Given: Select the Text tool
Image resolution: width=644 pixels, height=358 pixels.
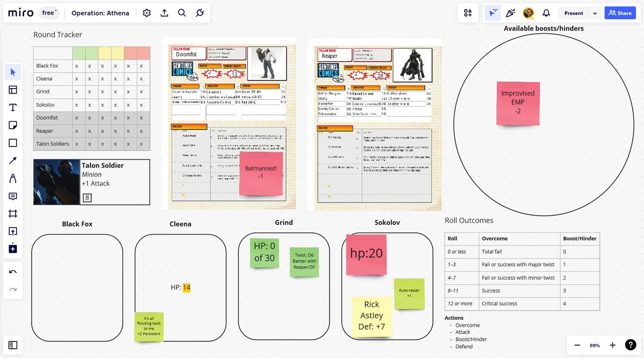Looking at the screenshot, I should tap(13, 107).
